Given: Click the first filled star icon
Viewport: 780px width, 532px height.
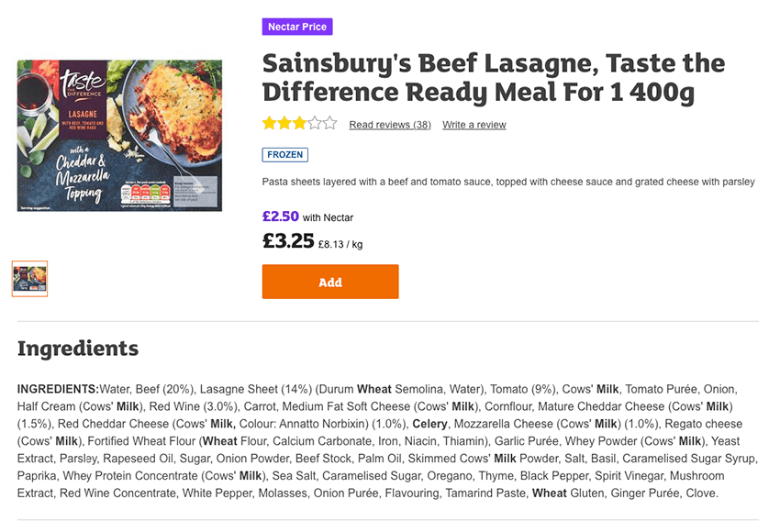Looking at the screenshot, I should (x=269, y=121).
